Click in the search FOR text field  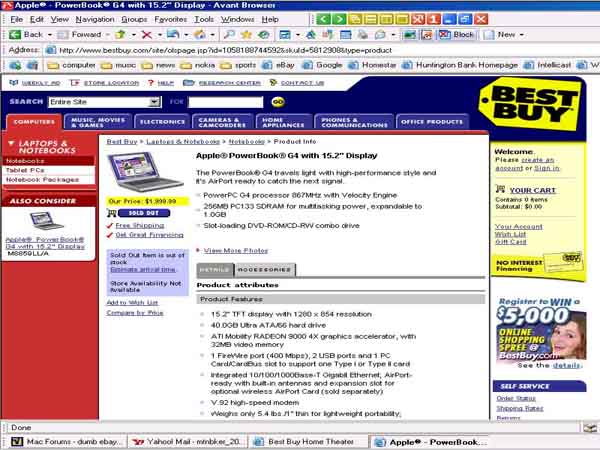click(x=226, y=102)
